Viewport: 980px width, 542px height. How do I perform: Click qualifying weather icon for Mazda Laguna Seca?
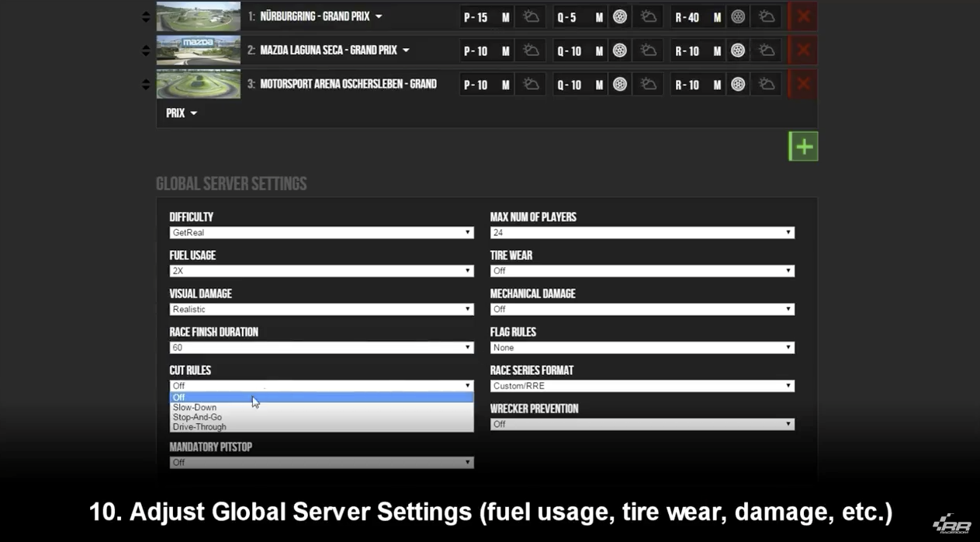tap(648, 50)
